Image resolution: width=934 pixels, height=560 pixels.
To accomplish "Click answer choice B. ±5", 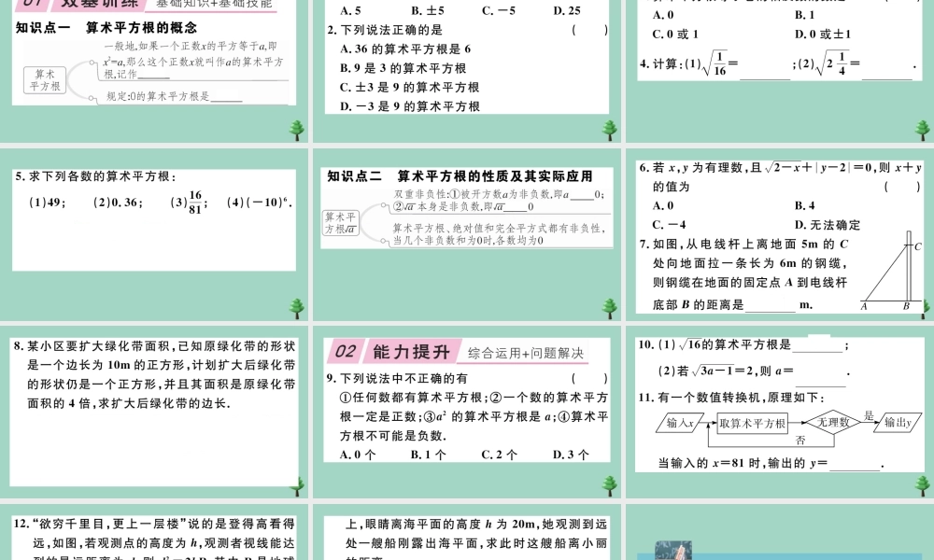I will pos(427,10).
